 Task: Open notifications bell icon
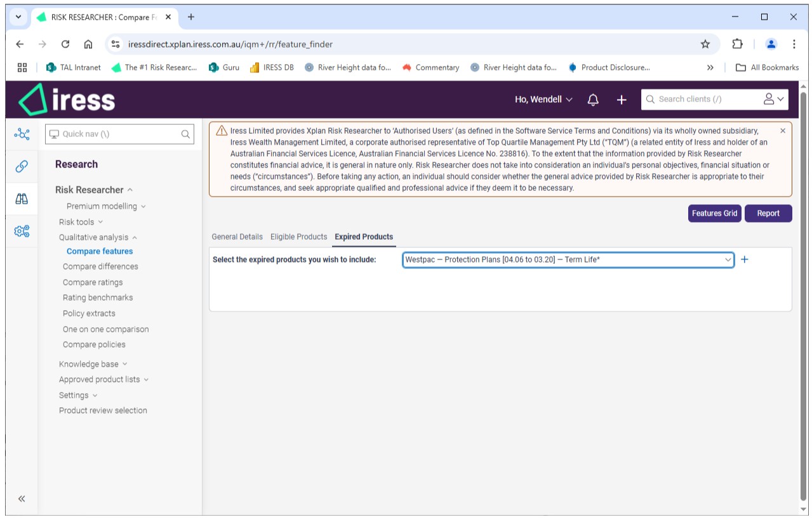pos(593,100)
